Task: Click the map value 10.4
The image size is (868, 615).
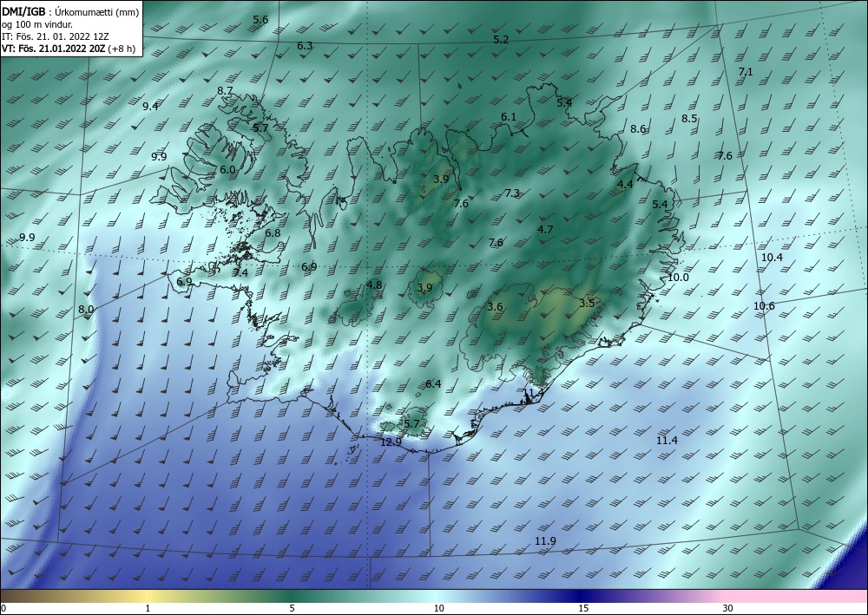Action: tap(772, 258)
